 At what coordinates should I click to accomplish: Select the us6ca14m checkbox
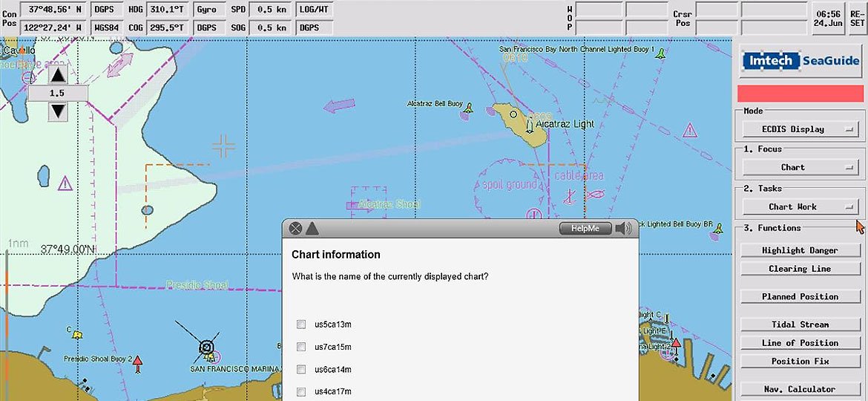click(301, 369)
